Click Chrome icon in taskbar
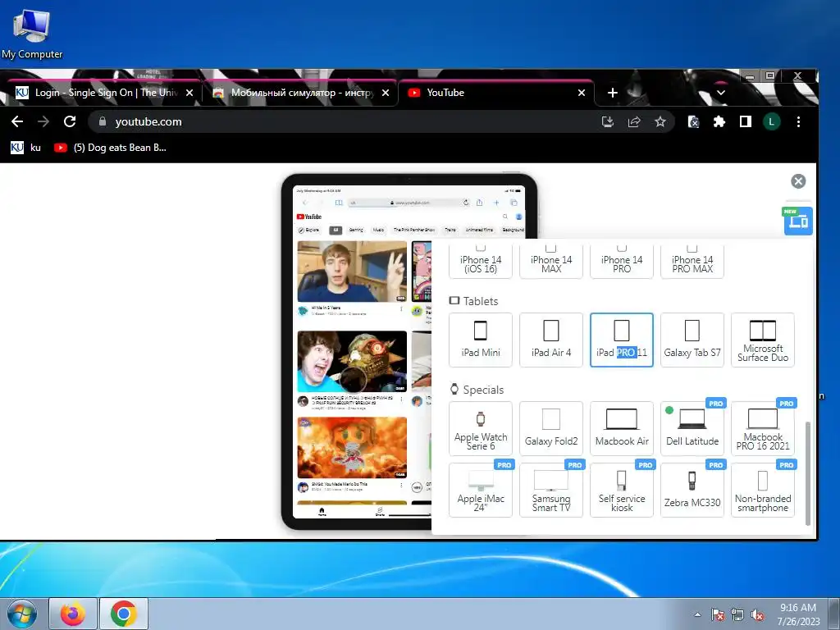 tap(124, 614)
